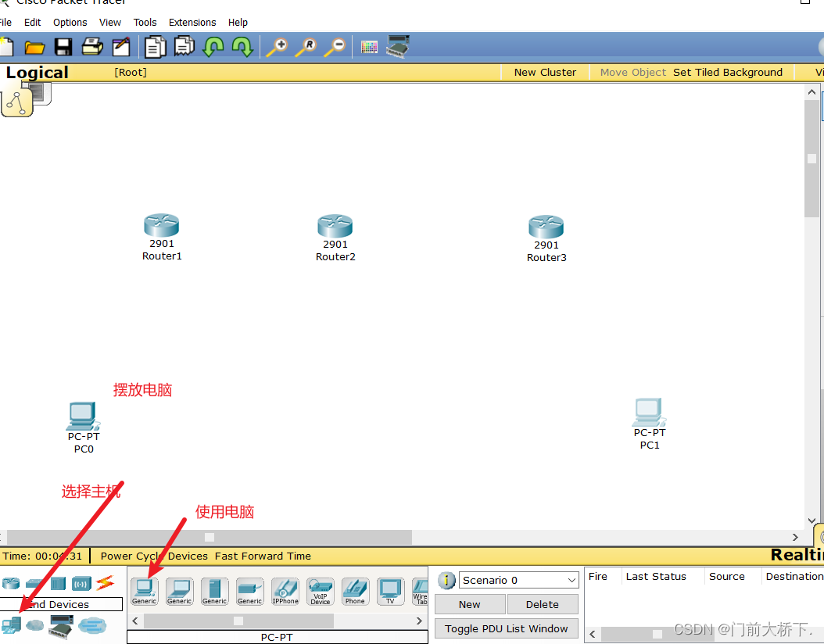Click Fast Forward Time
Screen dimensions: 824x644
point(263,556)
